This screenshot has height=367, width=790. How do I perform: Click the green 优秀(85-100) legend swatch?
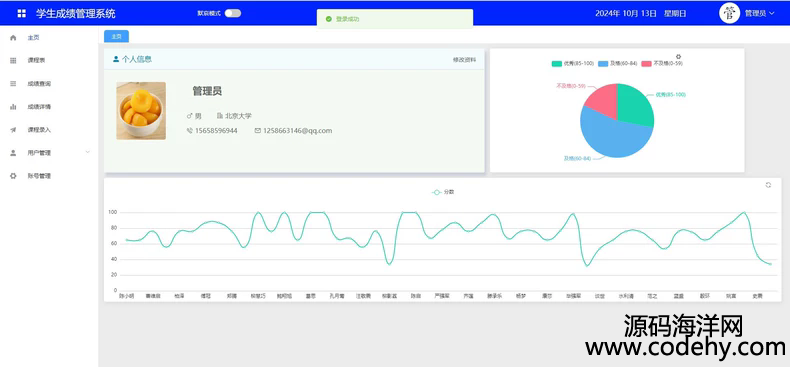[557, 64]
